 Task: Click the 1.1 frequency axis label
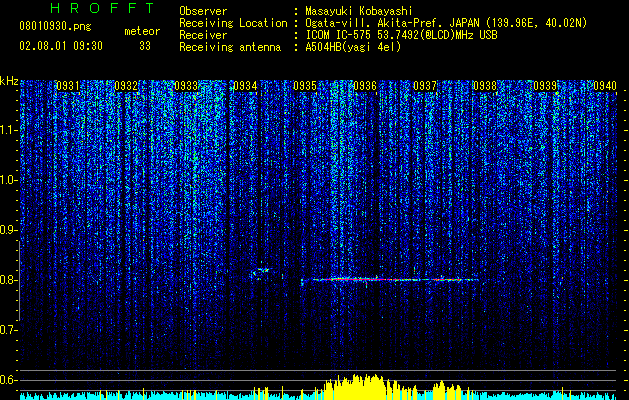pyautogui.click(x=8, y=130)
